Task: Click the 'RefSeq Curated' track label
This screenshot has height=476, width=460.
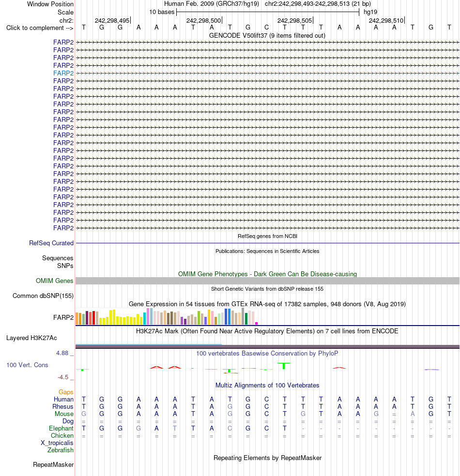Action: pyautogui.click(x=51, y=243)
